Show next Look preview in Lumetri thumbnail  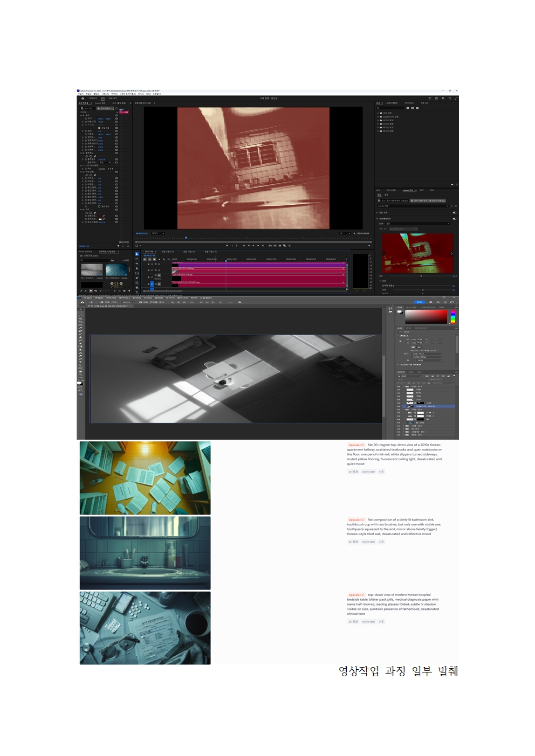click(x=451, y=253)
